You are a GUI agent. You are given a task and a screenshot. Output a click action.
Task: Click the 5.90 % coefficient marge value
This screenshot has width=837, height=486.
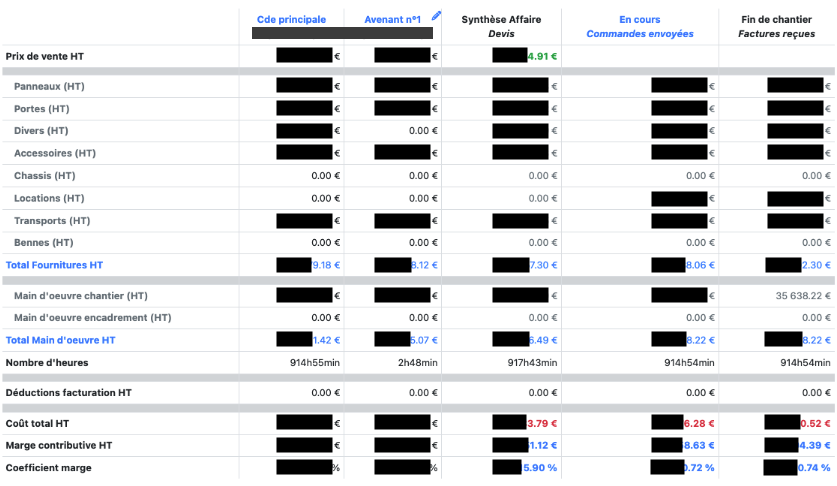click(x=540, y=468)
